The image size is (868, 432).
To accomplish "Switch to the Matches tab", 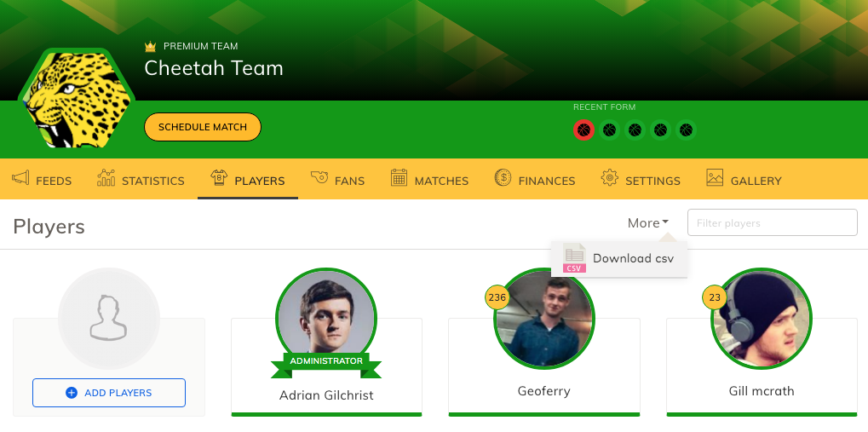I will [429, 179].
